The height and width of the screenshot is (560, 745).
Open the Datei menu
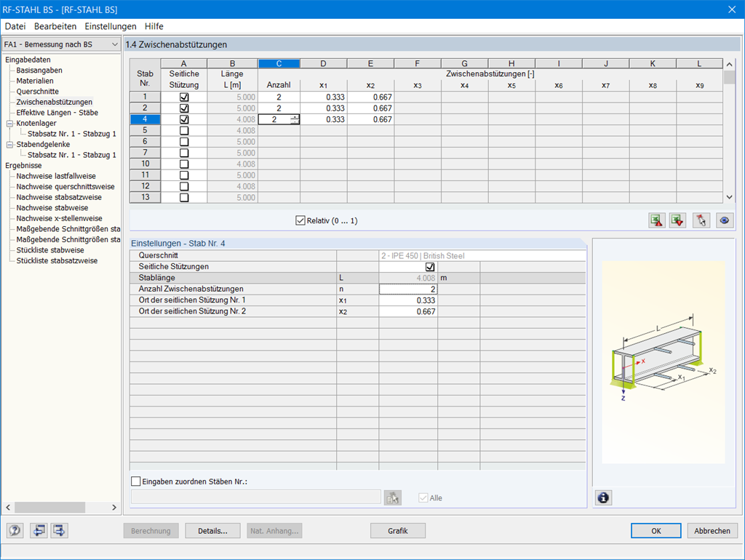(15, 26)
